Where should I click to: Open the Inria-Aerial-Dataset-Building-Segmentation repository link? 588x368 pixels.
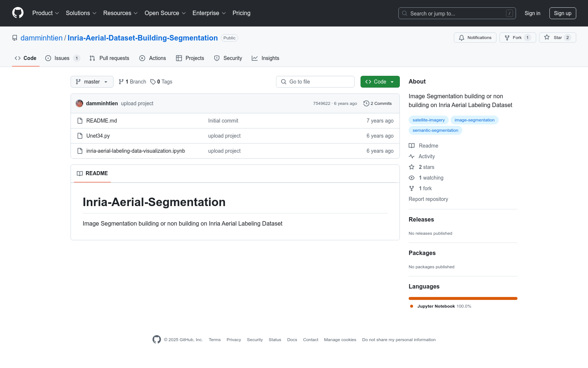click(x=143, y=38)
